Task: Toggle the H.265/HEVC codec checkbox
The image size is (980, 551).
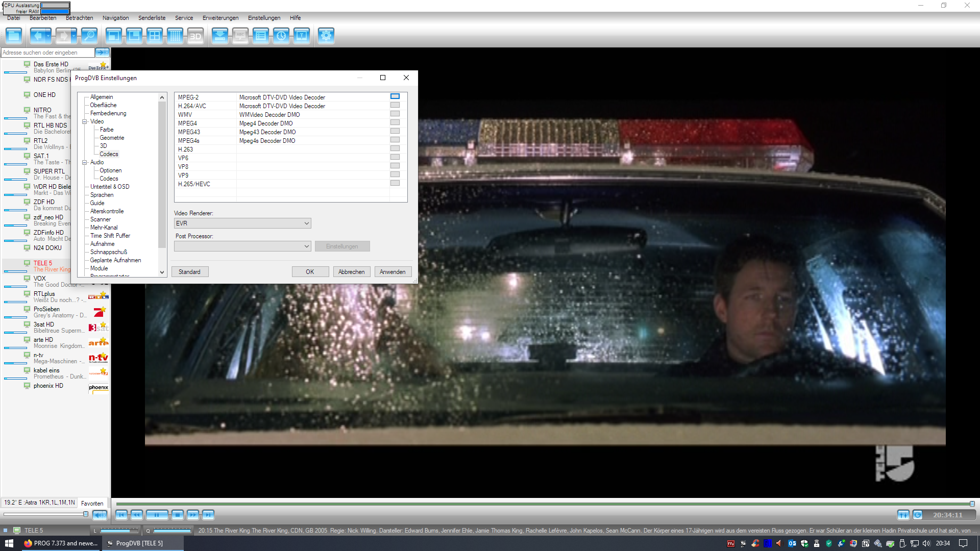Action: 395,183
